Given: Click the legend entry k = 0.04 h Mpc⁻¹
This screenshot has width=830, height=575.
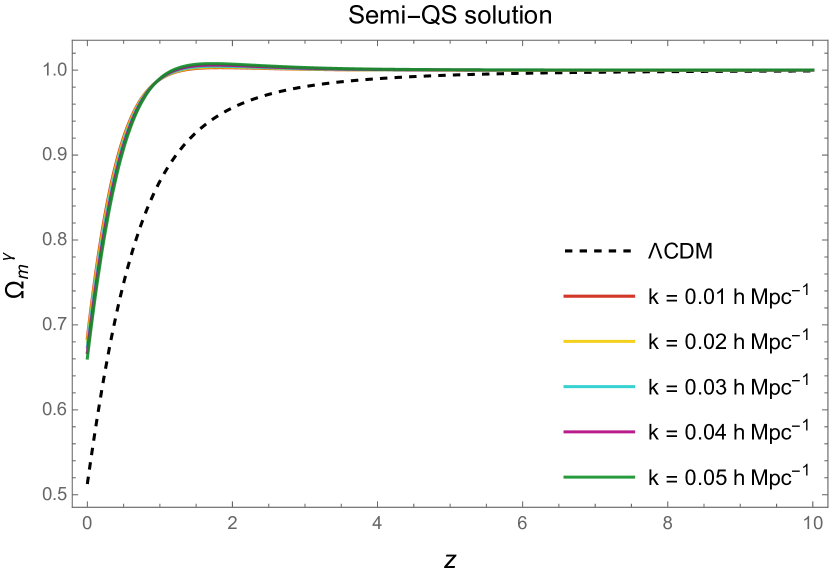Looking at the screenshot, I should pos(729,432).
